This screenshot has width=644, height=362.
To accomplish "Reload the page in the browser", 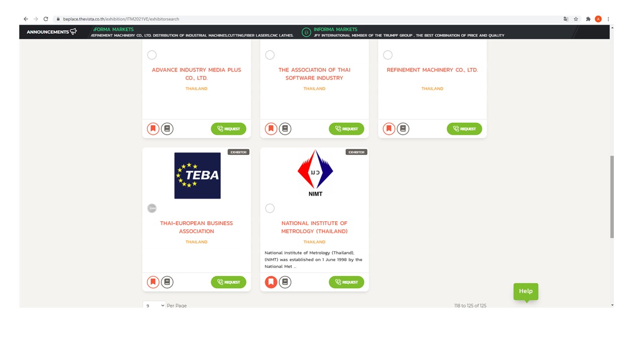I will point(46,19).
